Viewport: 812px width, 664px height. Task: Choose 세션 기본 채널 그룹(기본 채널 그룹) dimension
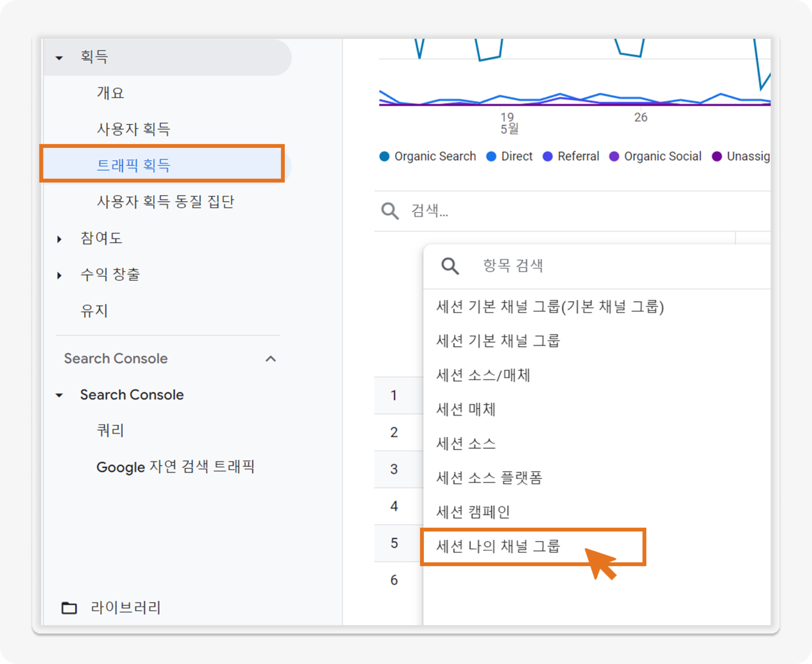click(550, 307)
